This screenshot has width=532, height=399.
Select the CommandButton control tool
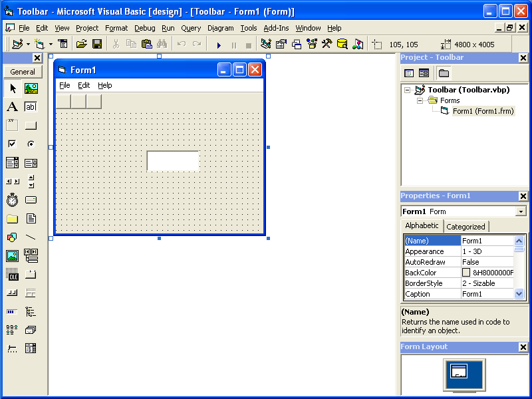(x=31, y=126)
